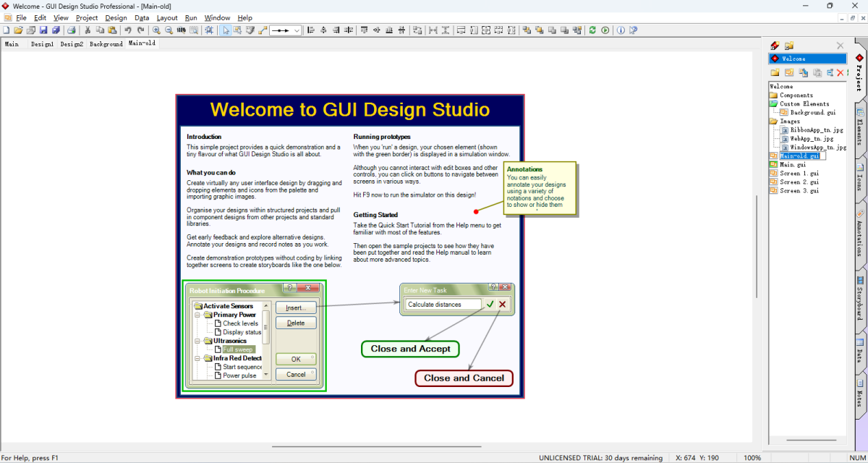Image resolution: width=868 pixels, height=463 pixels.
Task: Click the Cut scissors icon
Action: [88, 30]
